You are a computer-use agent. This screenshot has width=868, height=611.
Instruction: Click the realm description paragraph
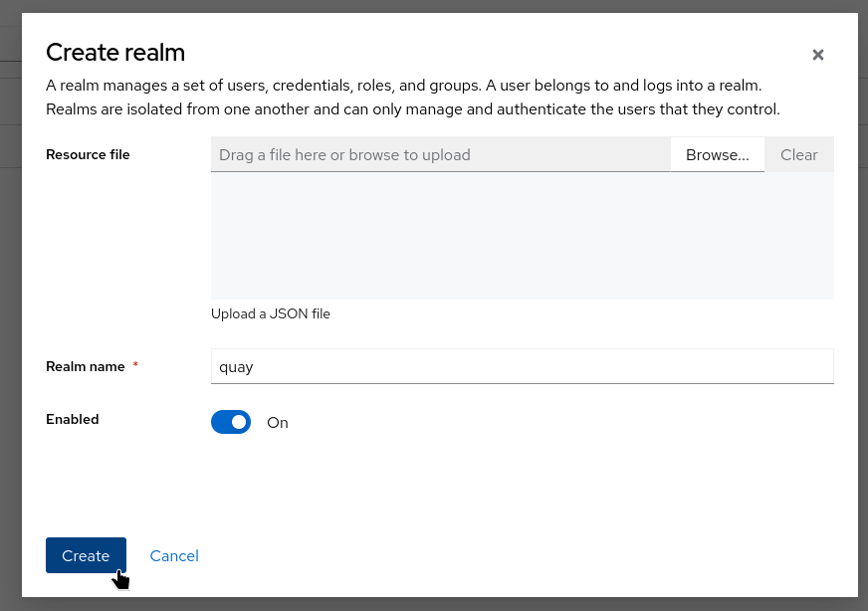coord(412,98)
